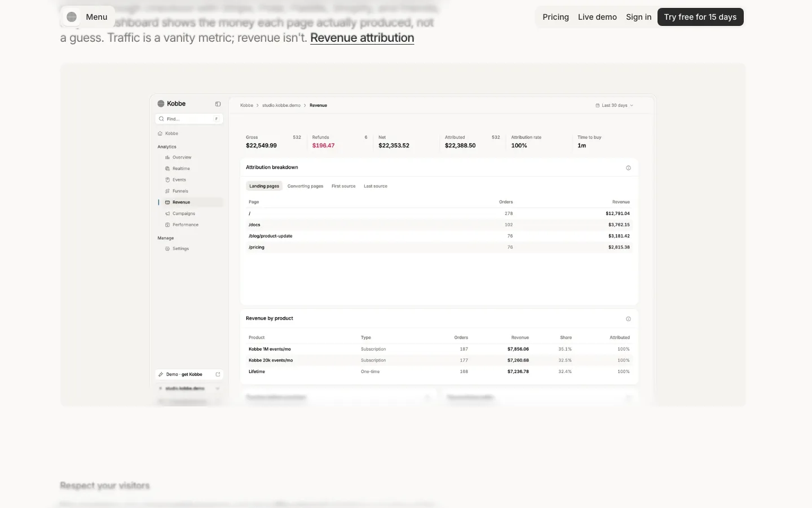Image resolution: width=812 pixels, height=508 pixels.
Task: Click the Kobbe 20k events/mo product row
Action: pos(439,360)
